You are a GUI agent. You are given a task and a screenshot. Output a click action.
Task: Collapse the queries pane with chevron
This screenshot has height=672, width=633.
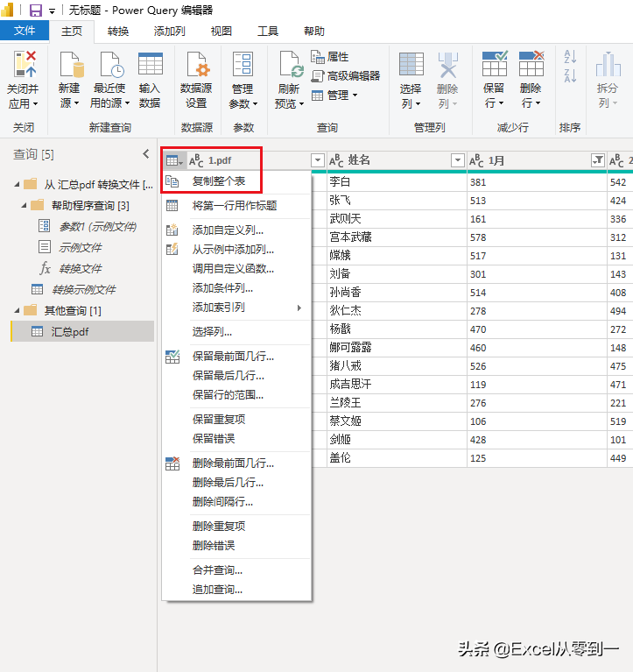click(146, 154)
